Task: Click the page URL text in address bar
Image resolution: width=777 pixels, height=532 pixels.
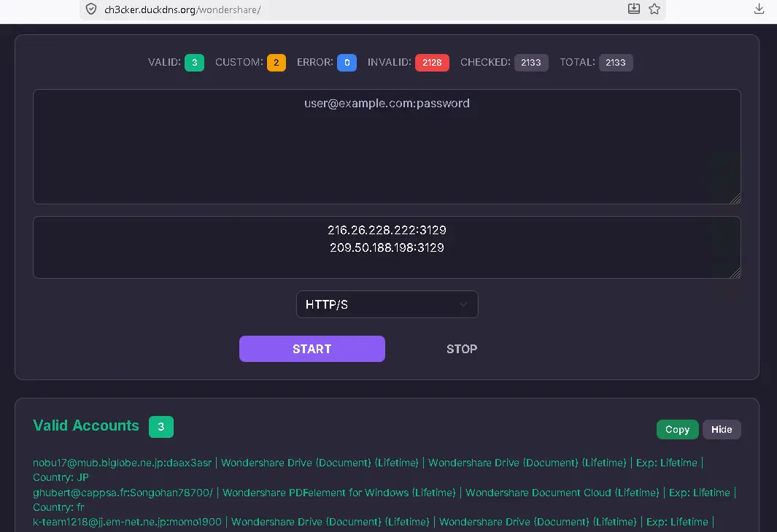Action: point(182,9)
